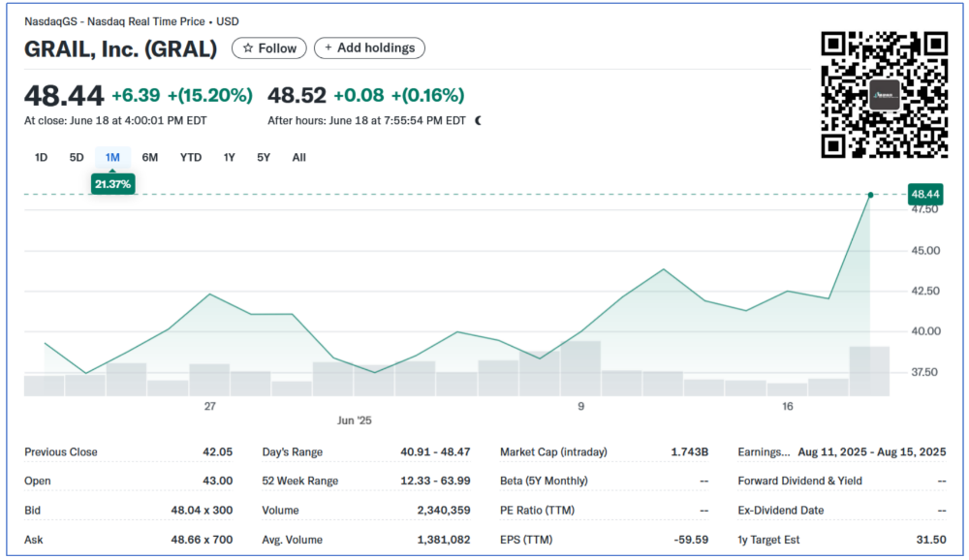The image size is (969, 560).
Task: Click the Volume value 2,340,359
Action: coord(444,511)
